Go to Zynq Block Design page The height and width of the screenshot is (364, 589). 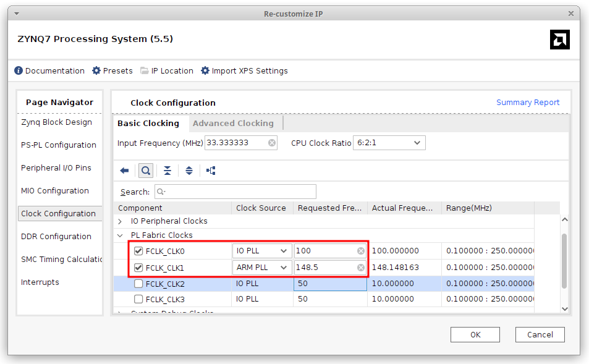[56, 122]
